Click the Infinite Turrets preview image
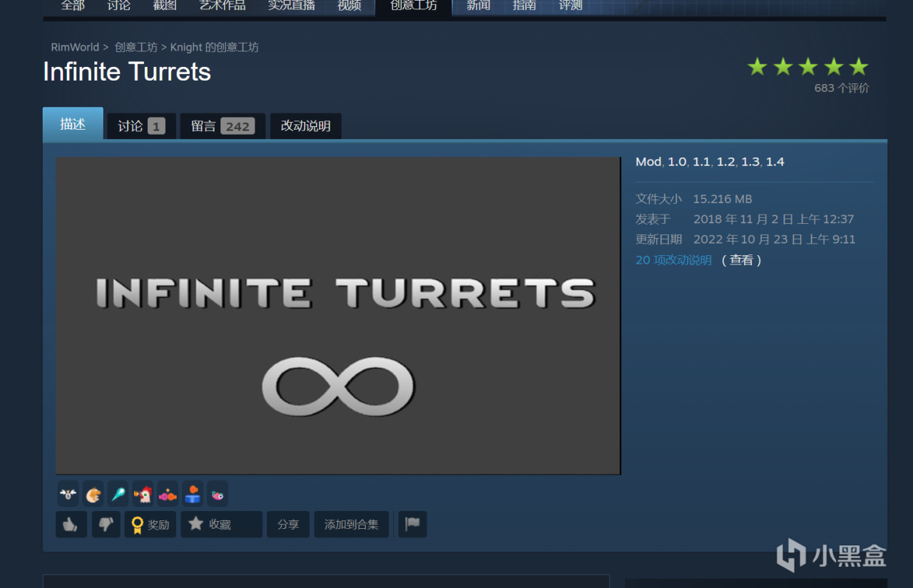The height and width of the screenshot is (588, 913). coord(338,315)
